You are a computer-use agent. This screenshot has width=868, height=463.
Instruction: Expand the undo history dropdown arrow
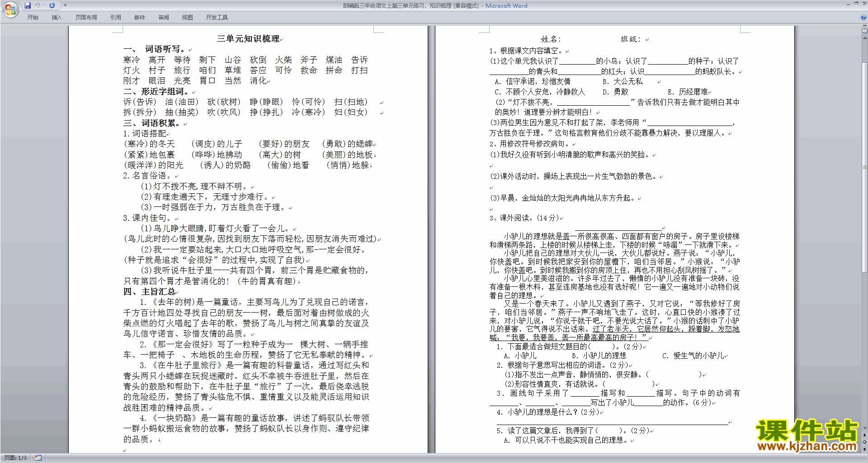coord(44,5)
